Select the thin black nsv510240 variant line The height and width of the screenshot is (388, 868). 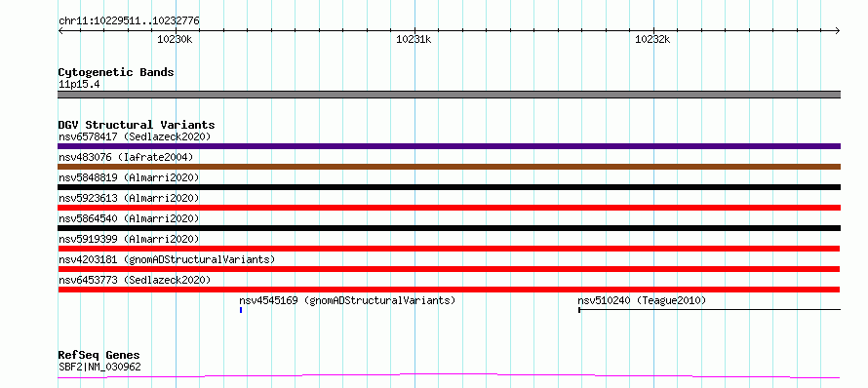[710, 310]
